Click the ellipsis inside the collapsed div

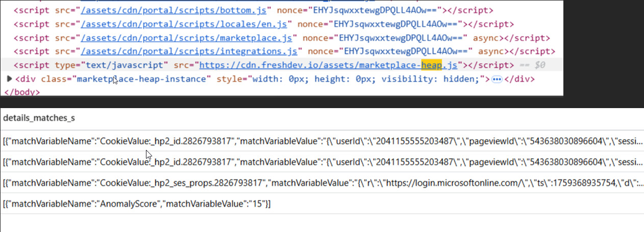pos(497,79)
